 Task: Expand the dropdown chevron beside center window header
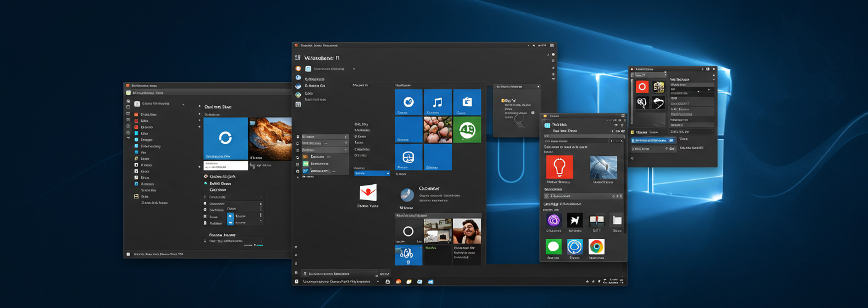[x=354, y=69]
